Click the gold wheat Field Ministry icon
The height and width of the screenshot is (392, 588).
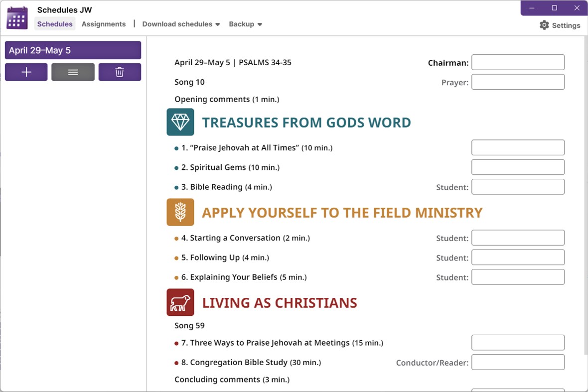tap(180, 212)
